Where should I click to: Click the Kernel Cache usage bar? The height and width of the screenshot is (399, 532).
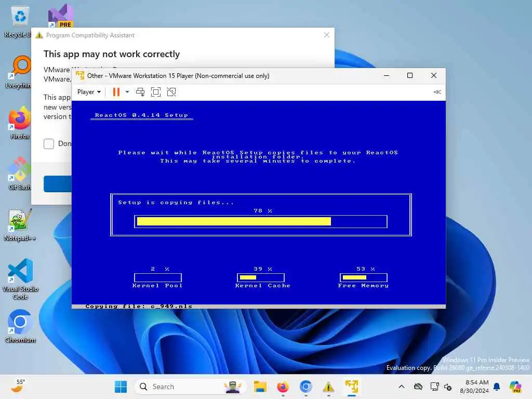tap(261, 277)
